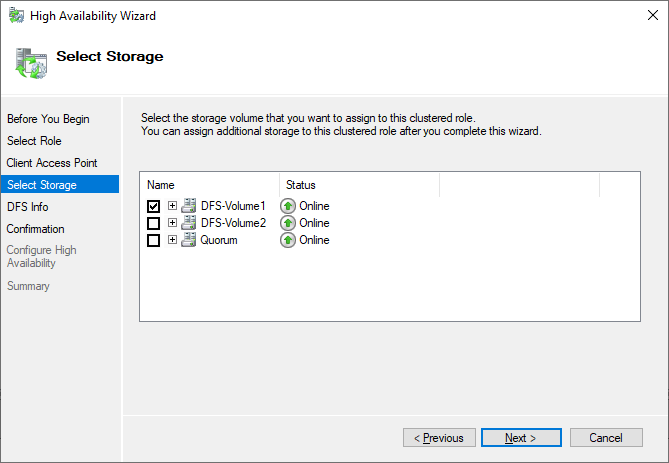This screenshot has height=463, width=669.
Task: Open the DFS Info step
Action: click(28, 207)
